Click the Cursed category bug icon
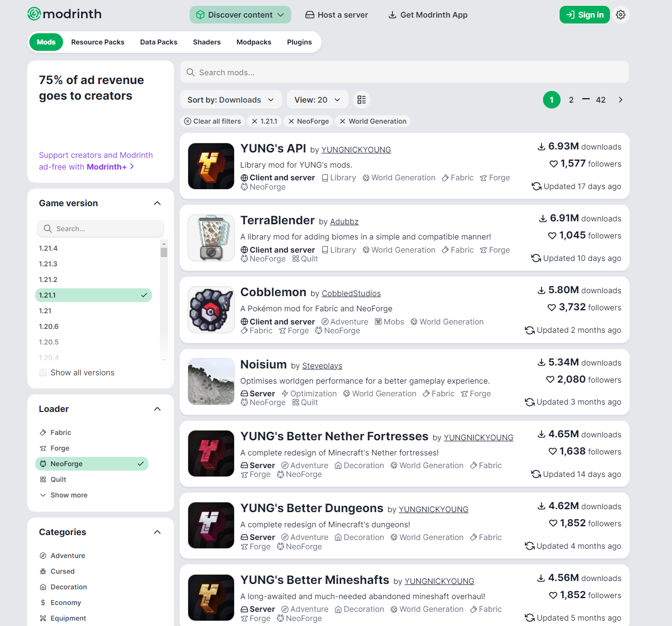The image size is (672, 626). click(43, 571)
